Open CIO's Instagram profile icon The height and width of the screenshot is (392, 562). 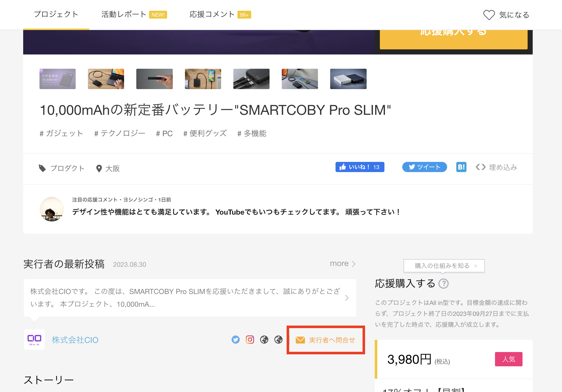click(250, 340)
